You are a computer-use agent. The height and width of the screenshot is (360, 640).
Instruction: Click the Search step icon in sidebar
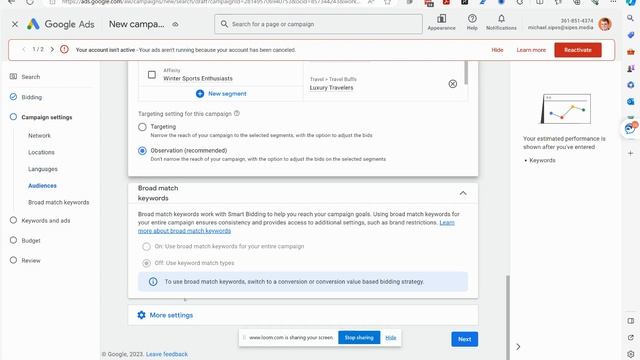pos(13,76)
